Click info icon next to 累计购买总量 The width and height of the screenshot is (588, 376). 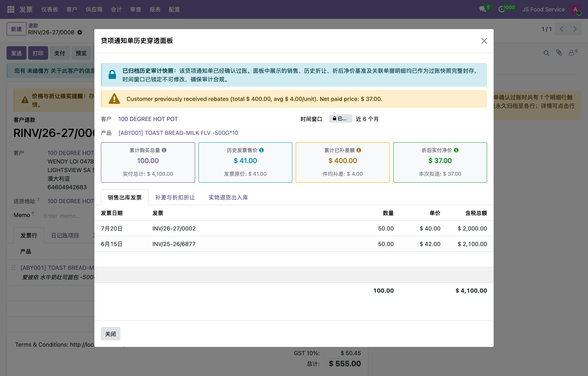click(x=164, y=150)
